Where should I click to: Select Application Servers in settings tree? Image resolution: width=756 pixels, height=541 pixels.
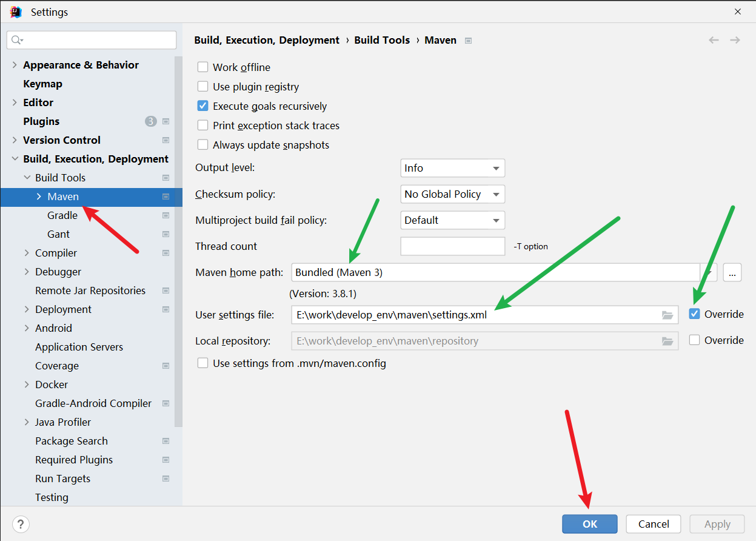pyautogui.click(x=79, y=347)
